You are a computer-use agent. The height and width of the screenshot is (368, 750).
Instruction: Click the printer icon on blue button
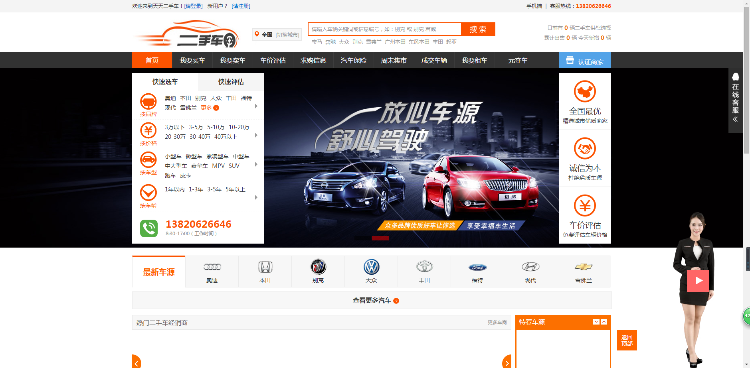click(x=570, y=60)
